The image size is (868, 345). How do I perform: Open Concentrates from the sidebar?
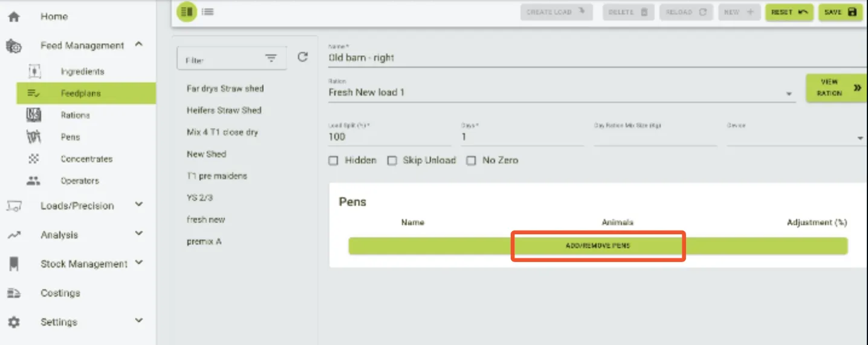tap(86, 159)
